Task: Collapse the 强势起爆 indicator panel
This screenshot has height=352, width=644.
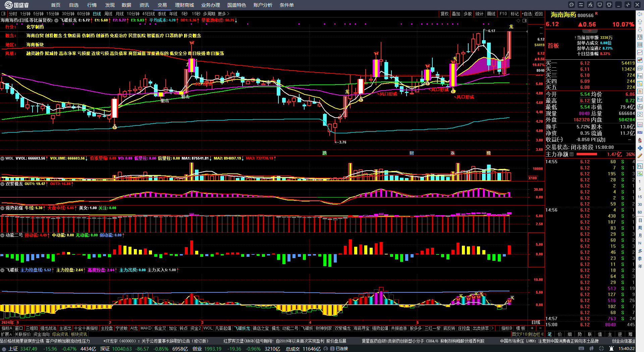Action: [x=2, y=208]
